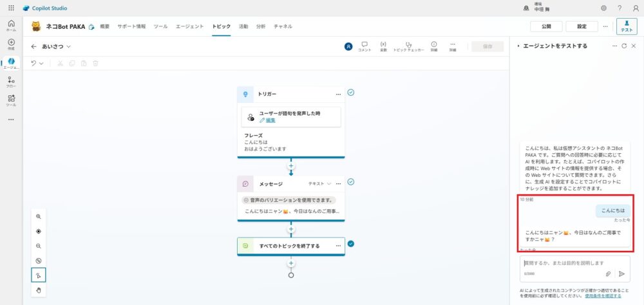
Task: Click the 使用条件を確認する link
Action: [x=603, y=295]
